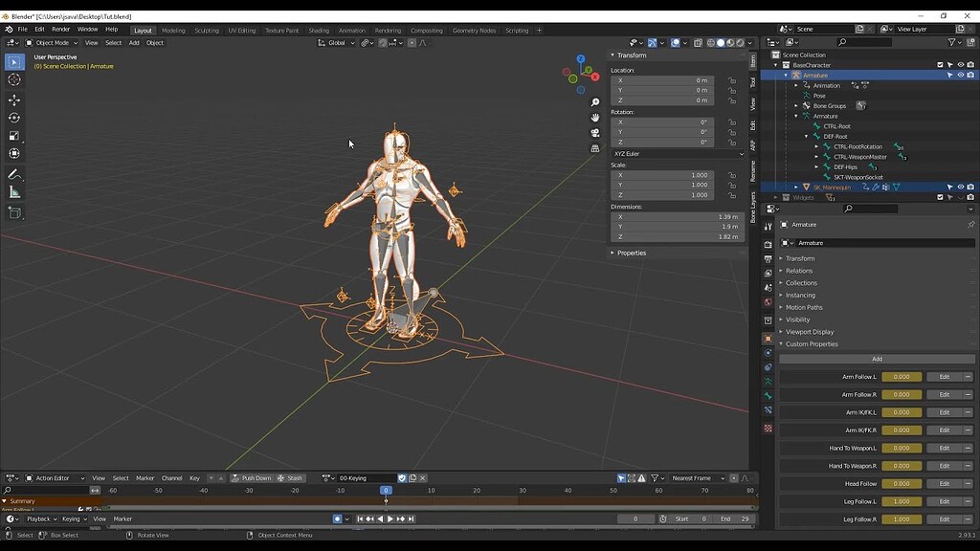This screenshot has width=980, height=551.
Task: Switch to the Sculpting workspace tab
Action: pos(207,31)
